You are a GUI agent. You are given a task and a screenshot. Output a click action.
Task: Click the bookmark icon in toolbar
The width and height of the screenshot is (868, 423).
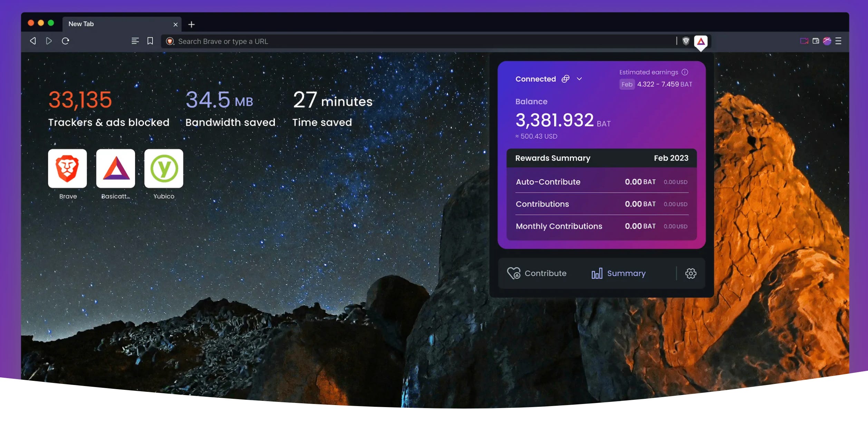150,41
